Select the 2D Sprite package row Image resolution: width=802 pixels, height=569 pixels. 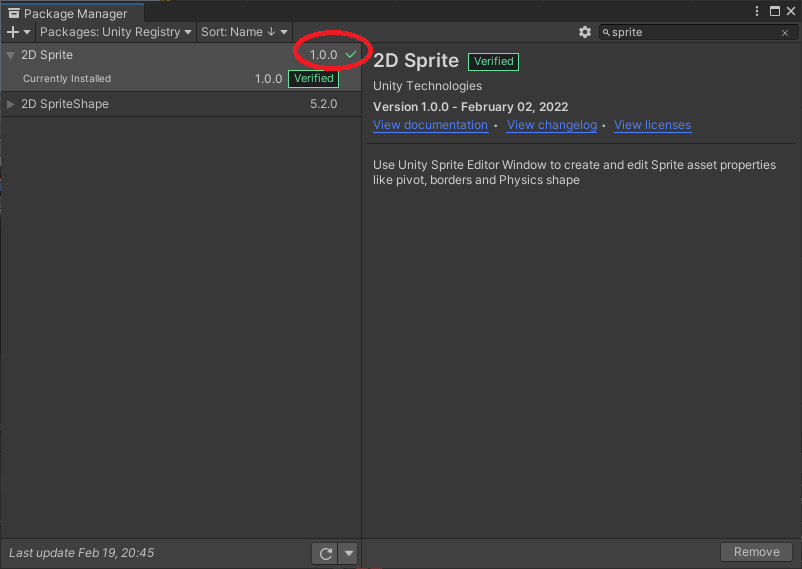(x=181, y=55)
